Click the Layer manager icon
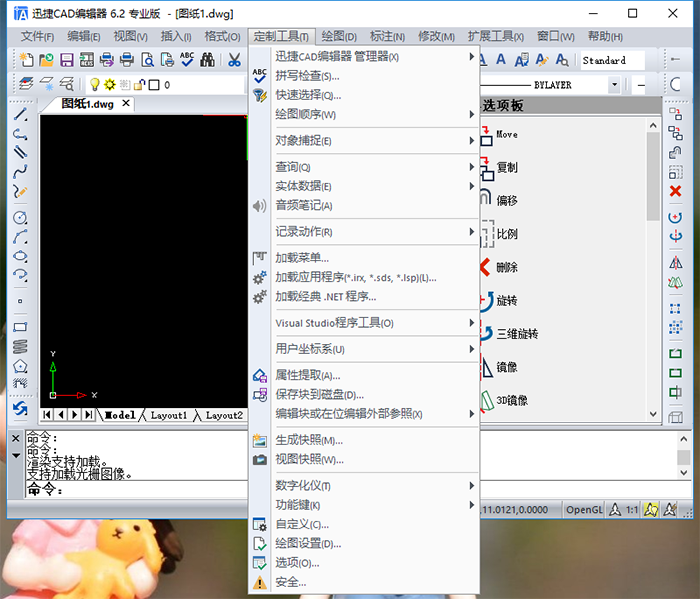 click(x=26, y=84)
